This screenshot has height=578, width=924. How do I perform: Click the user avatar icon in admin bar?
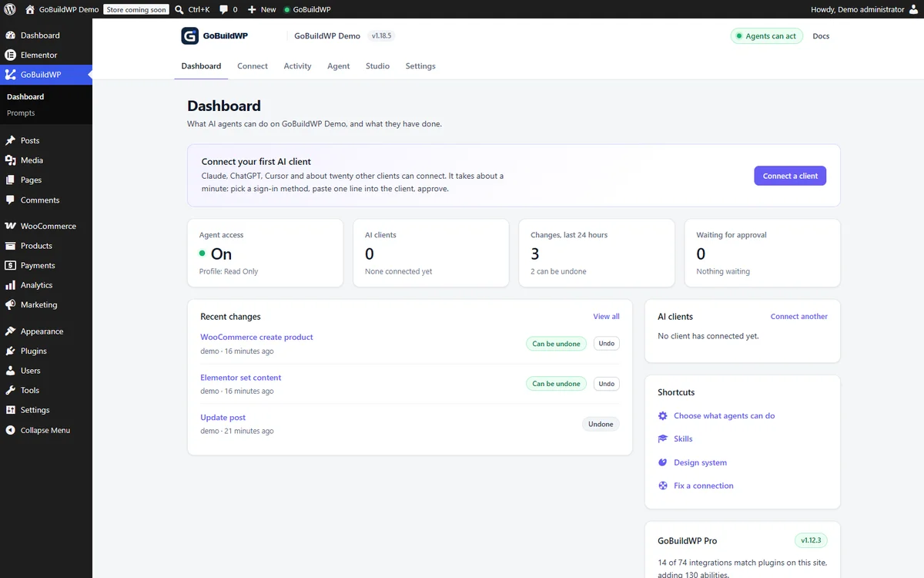click(913, 10)
